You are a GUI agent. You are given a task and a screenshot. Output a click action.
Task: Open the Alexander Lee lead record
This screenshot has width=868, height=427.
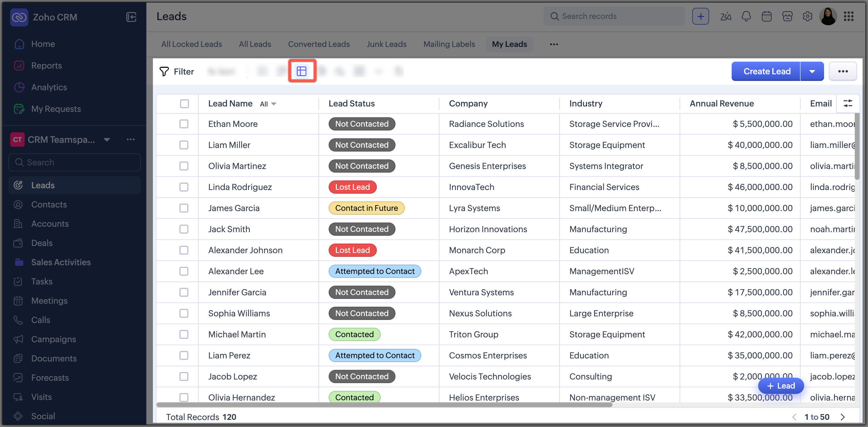pos(236,271)
